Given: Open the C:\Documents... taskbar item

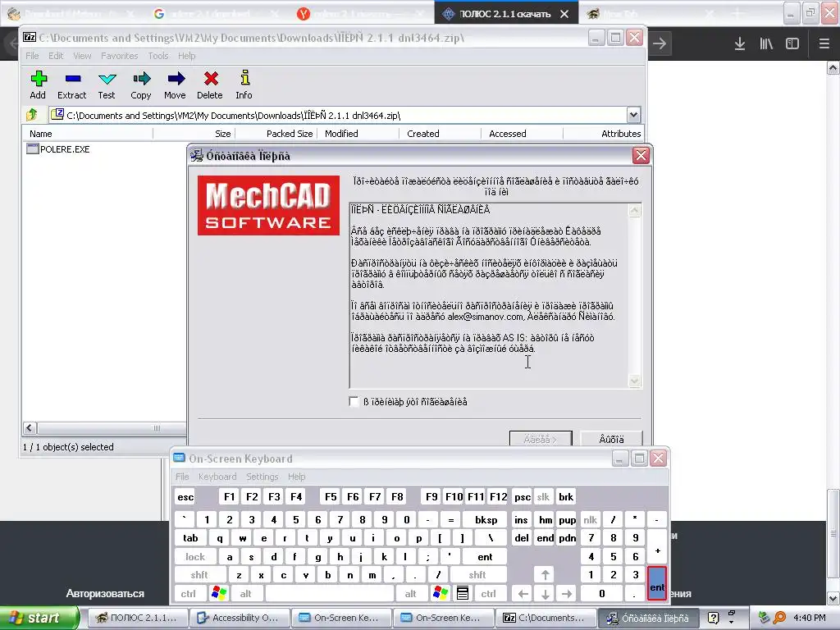Looking at the screenshot, I should click(546, 618).
